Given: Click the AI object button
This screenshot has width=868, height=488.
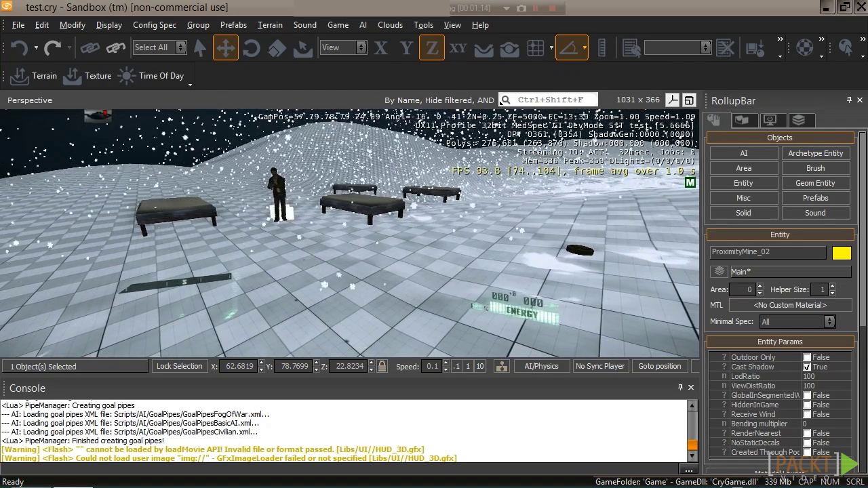Looking at the screenshot, I should click(x=743, y=153).
